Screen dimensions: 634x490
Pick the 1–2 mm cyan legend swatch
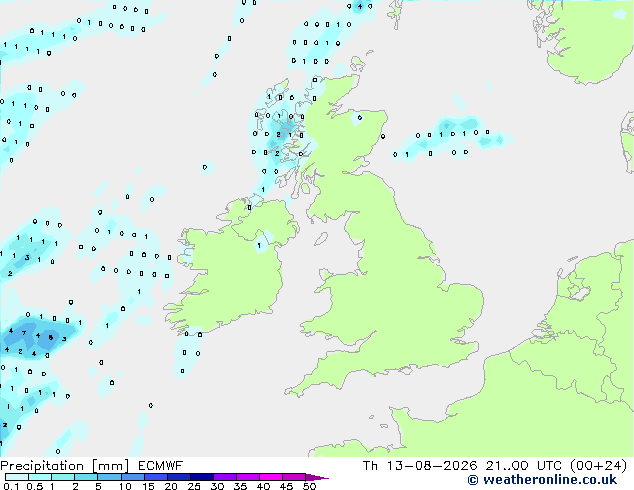[x=63, y=477]
